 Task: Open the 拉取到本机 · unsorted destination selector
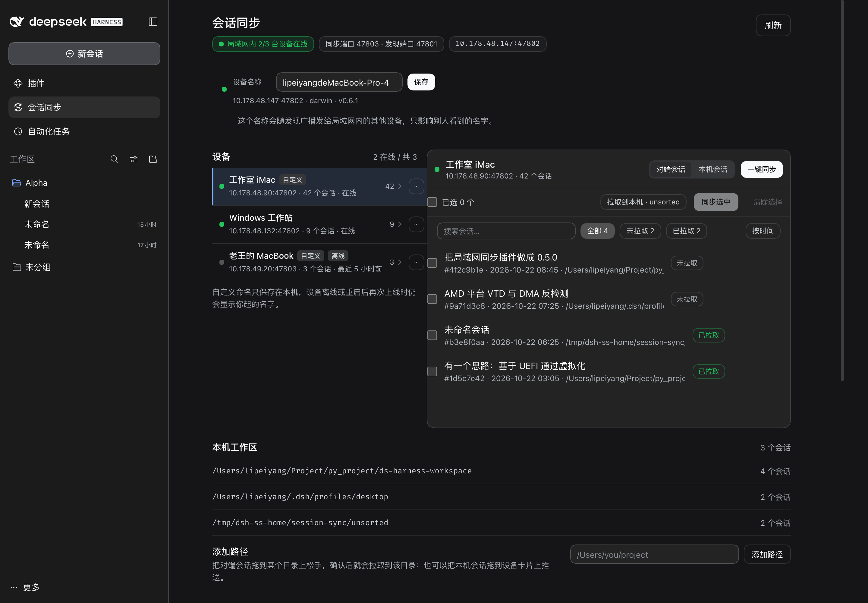[643, 202]
